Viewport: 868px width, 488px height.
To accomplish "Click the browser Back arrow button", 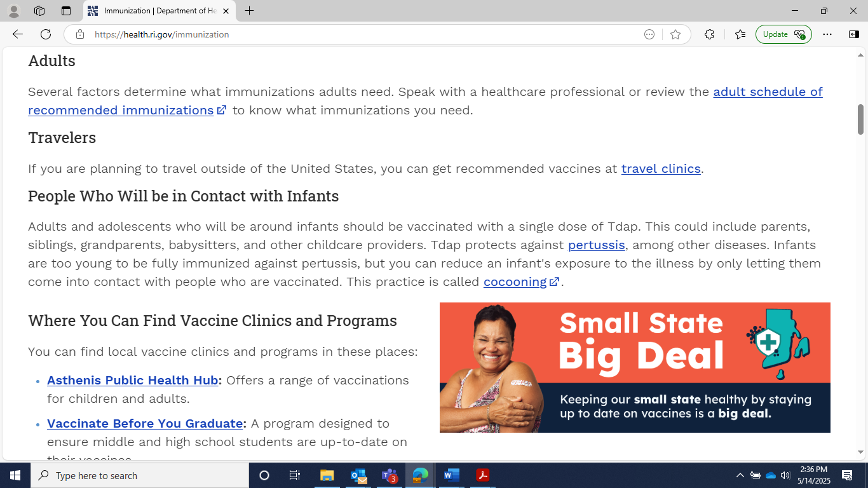I will pyautogui.click(x=18, y=34).
